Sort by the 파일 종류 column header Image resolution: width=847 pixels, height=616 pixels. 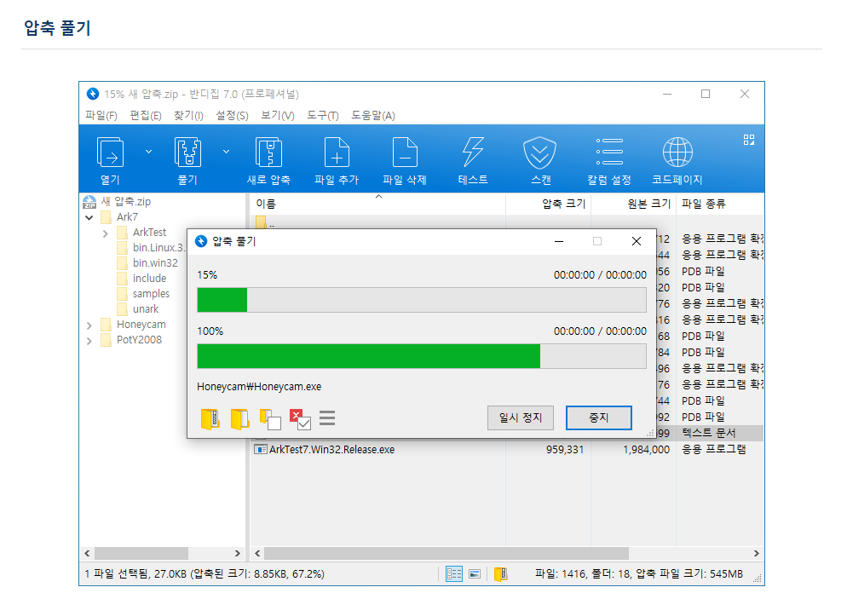[x=720, y=204]
